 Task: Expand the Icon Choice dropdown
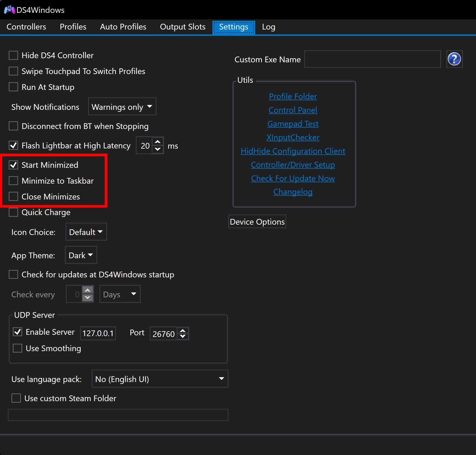tap(86, 232)
